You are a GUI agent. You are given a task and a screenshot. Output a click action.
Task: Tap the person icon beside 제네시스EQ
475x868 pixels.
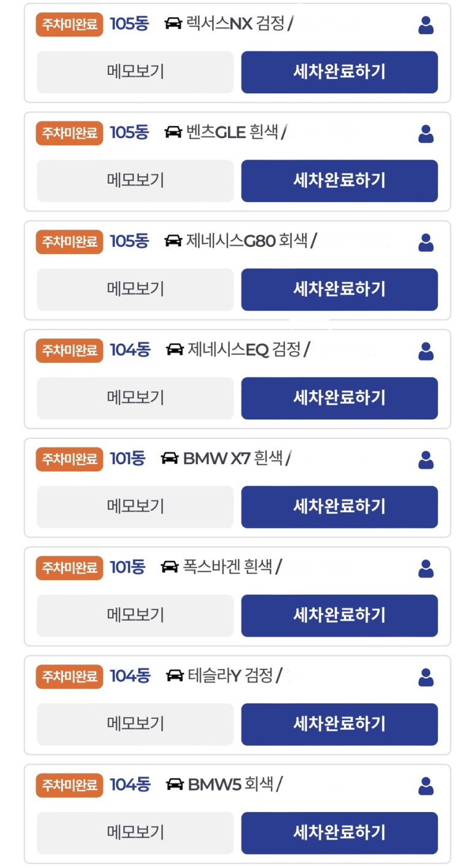[425, 351]
